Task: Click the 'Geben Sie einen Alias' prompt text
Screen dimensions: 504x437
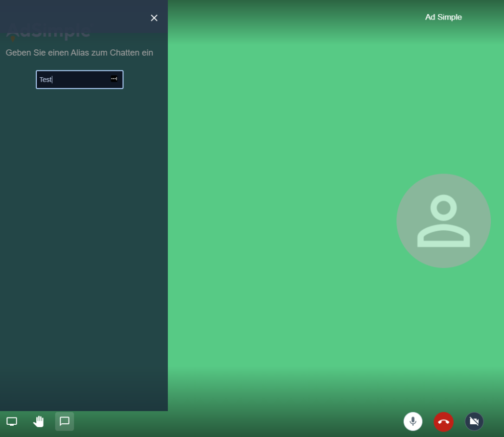Action: coord(79,53)
